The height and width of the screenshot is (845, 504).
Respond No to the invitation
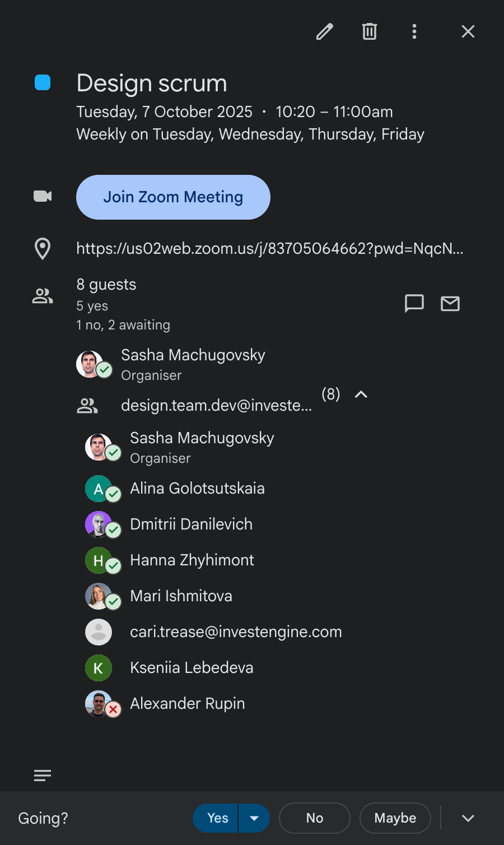315,818
